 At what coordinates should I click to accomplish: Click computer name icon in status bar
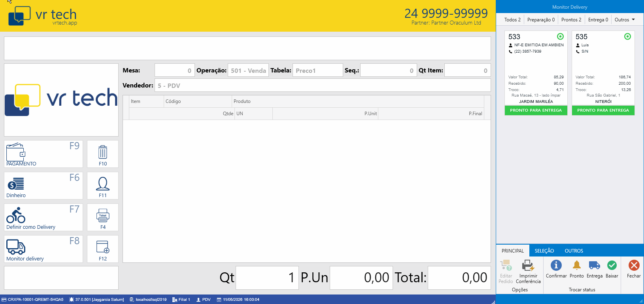(x=4, y=300)
